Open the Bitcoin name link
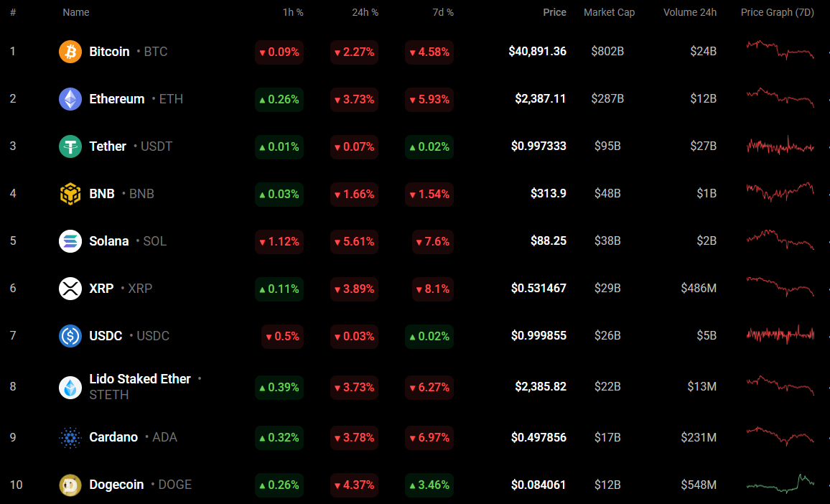Viewport: 830px width, 504px height. tap(109, 52)
